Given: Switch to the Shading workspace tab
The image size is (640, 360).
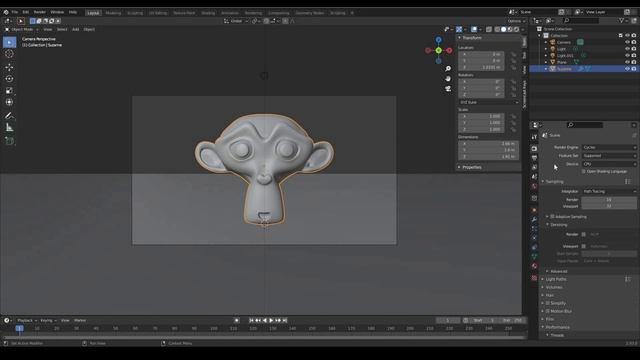Looking at the screenshot, I should (x=208, y=13).
